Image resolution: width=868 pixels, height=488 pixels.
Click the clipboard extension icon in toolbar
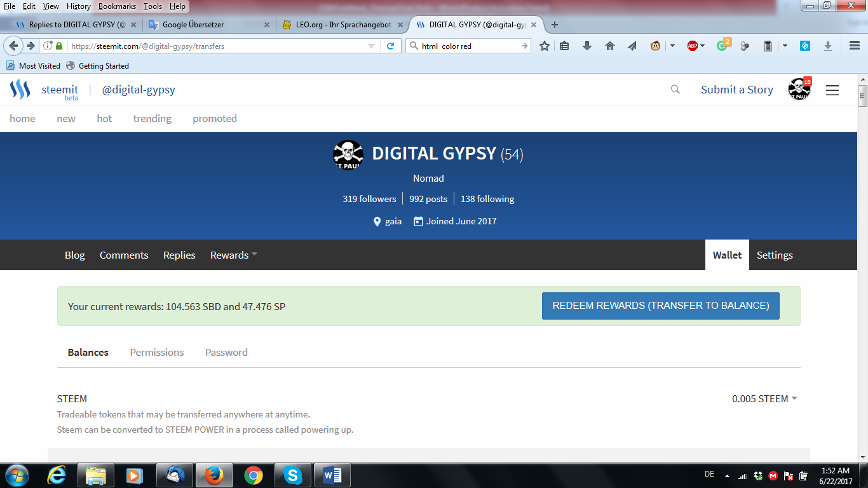tap(768, 46)
